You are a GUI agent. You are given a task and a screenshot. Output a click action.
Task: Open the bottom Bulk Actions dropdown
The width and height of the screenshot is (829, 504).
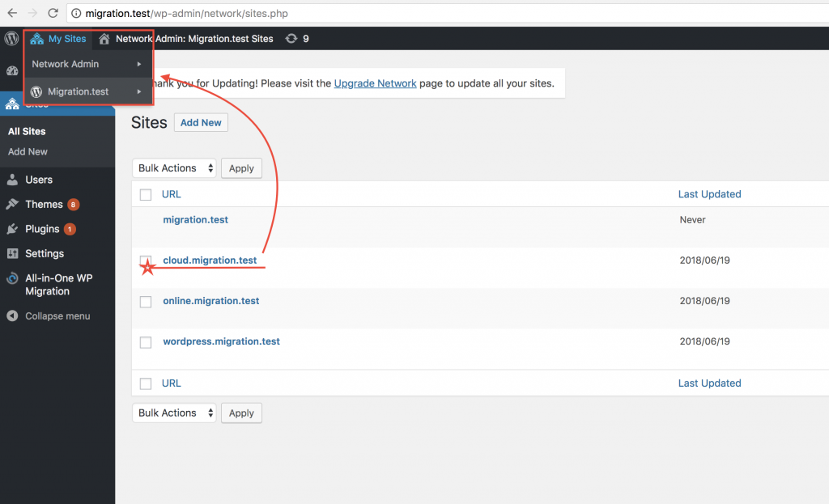point(174,413)
